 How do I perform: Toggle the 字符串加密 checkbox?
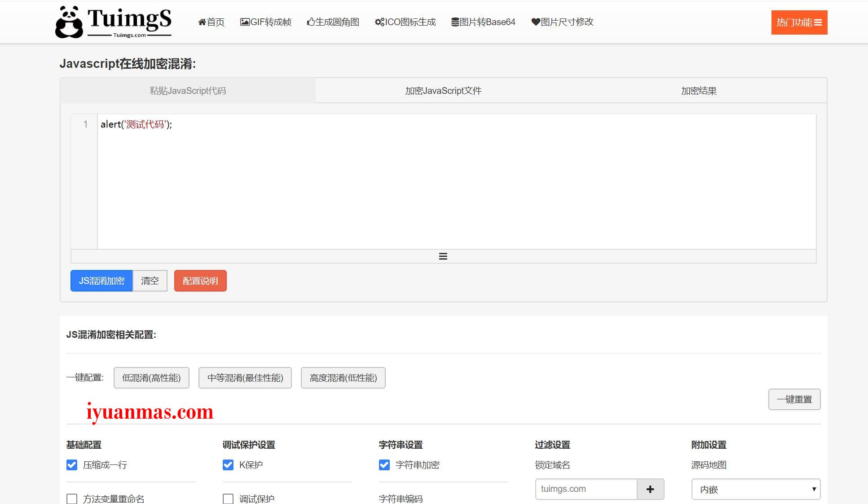point(383,464)
